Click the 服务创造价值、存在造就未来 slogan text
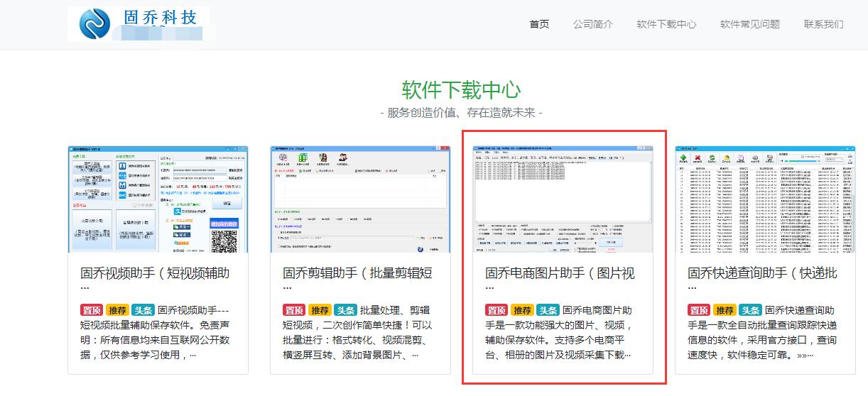 pos(462,113)
